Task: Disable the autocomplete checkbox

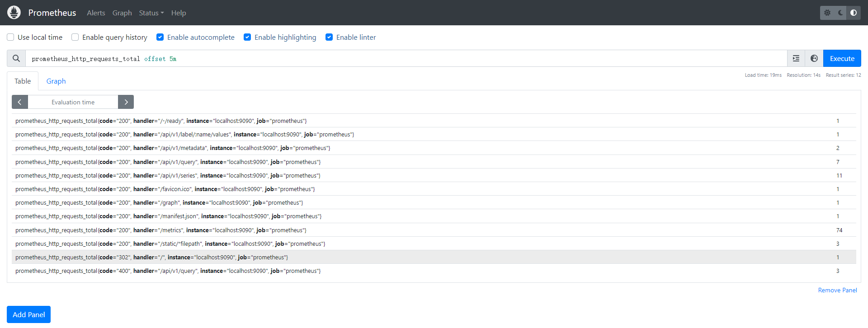Action: 160,37
